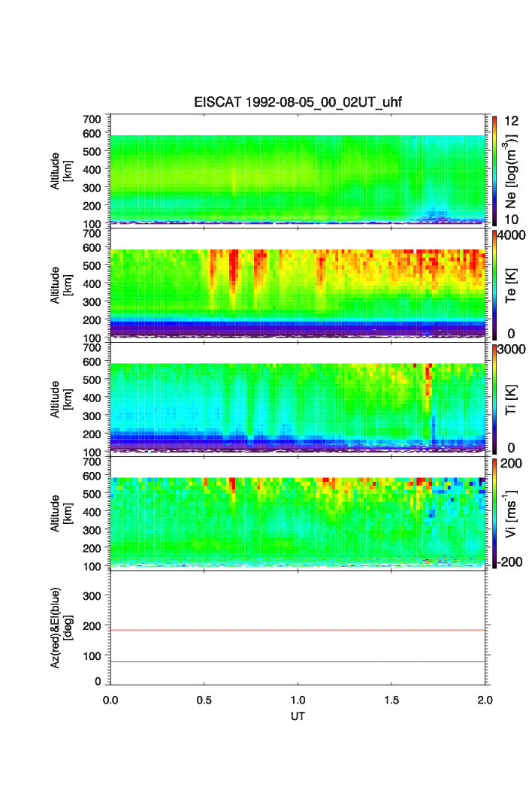Click the Altitude [km] label of Vi panel

[x=61, y=513]
